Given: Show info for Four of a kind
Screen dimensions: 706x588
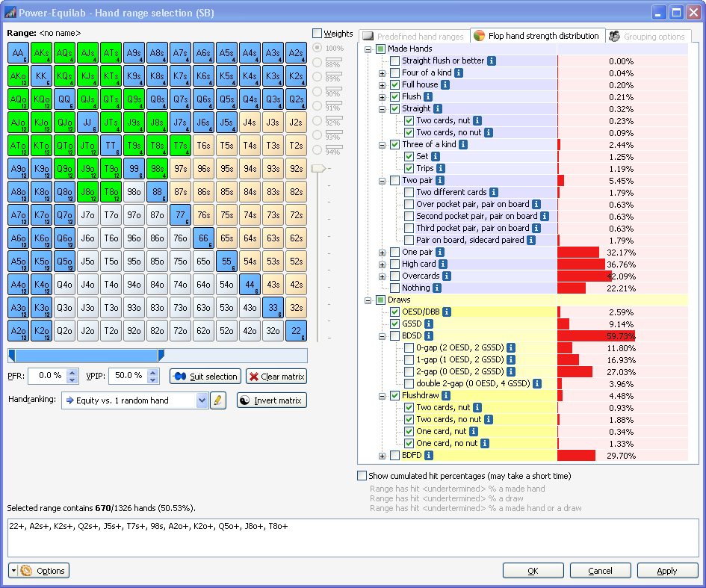Looking at the screenshot, I should (459, 73).
